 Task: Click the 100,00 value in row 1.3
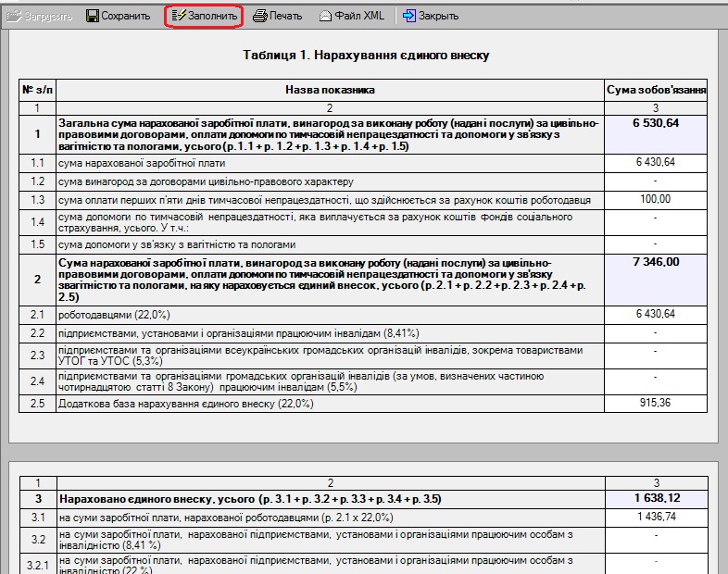click(x=656, y=200)
